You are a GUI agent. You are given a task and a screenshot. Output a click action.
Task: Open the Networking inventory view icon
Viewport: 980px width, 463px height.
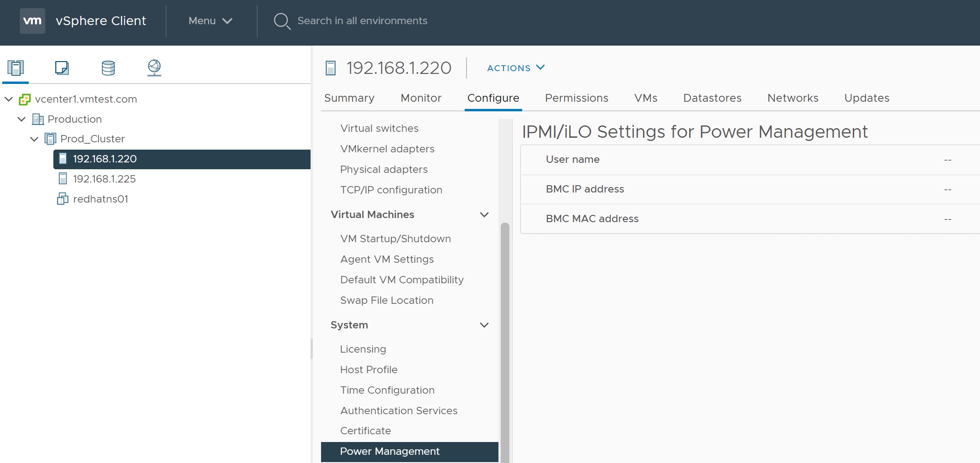154,68
